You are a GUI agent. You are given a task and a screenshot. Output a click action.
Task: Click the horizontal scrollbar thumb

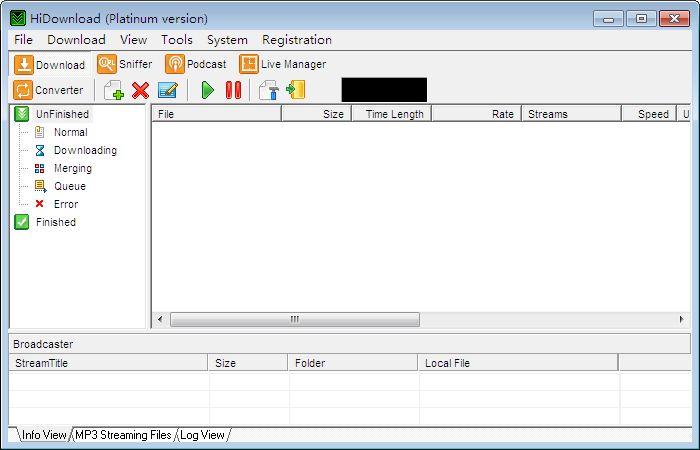[x=295, y=319]
